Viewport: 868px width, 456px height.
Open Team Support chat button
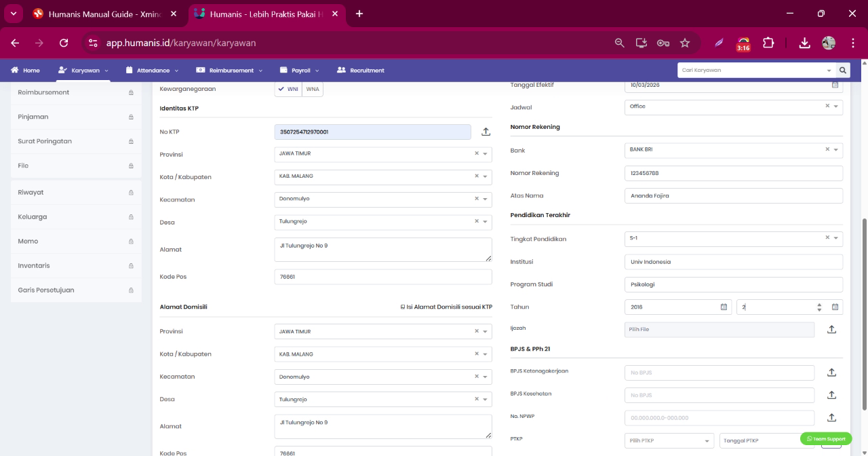[x=826, y=438]
